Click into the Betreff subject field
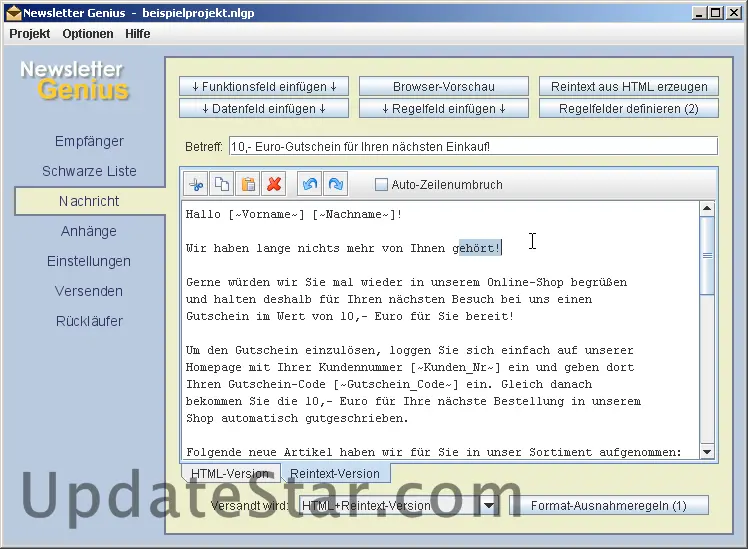This screenshot has height=549, width=748. coord(473,146)
